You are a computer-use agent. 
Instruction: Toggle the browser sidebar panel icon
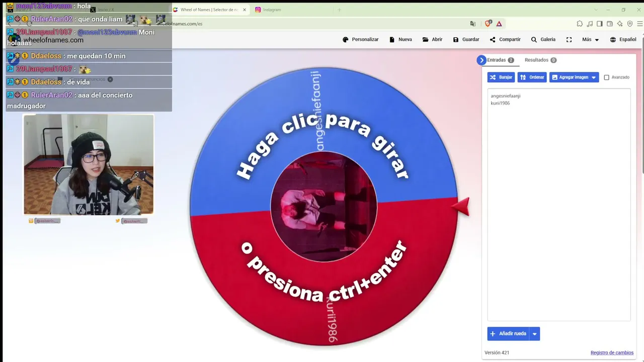pos(600,24)
